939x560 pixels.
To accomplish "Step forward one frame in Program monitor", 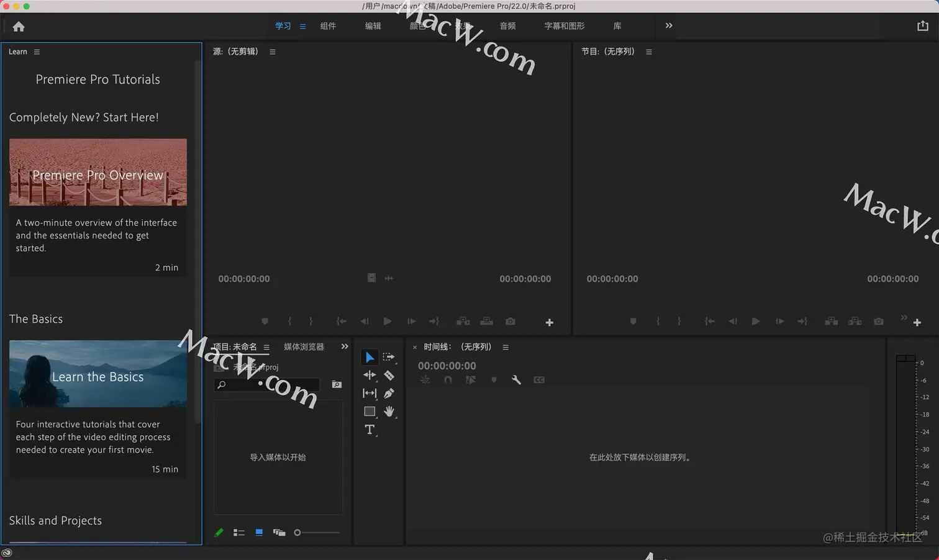I will click(x=780, y=322).
